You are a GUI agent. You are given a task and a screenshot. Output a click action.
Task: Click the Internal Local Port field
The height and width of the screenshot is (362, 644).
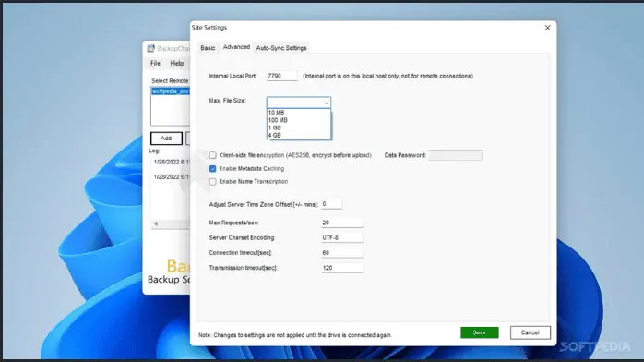(x=281, y=76)
